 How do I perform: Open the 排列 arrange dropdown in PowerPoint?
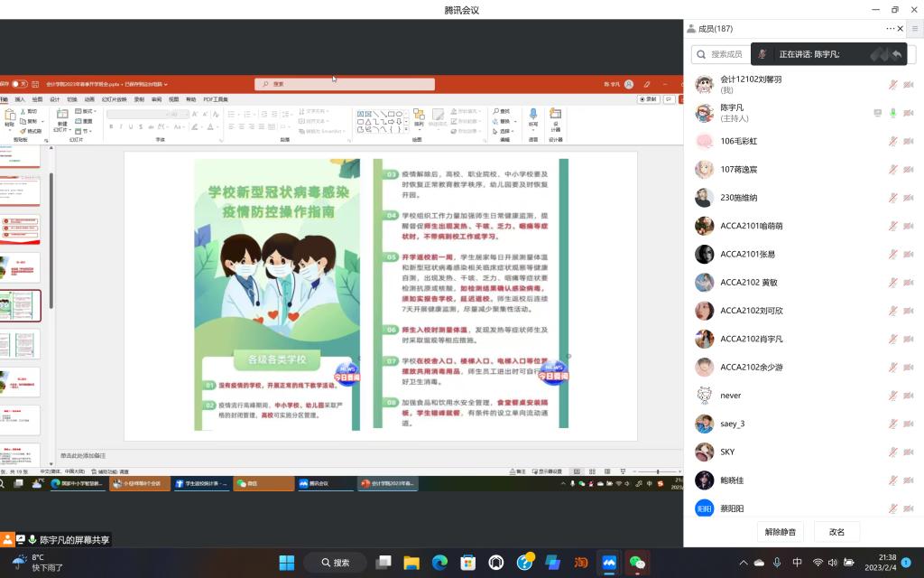tap(419, 117)
